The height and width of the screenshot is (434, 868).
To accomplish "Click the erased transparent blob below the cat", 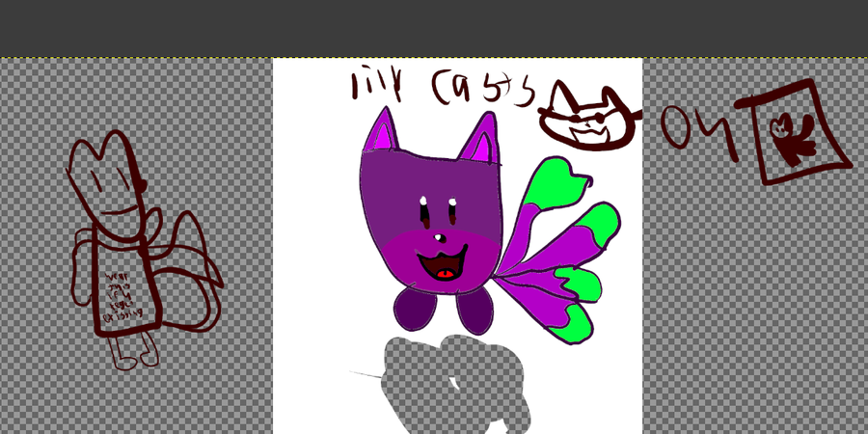I will (454, 385).
